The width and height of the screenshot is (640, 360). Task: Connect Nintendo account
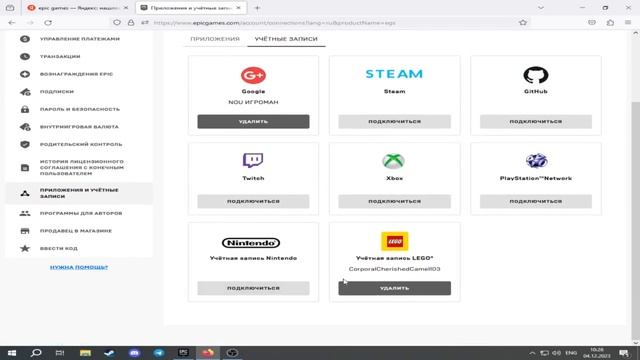[x=253, y=288]
